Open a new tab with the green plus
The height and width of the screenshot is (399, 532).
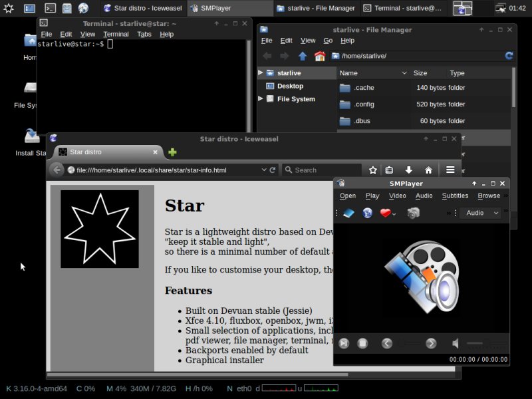tap(172, 152)
